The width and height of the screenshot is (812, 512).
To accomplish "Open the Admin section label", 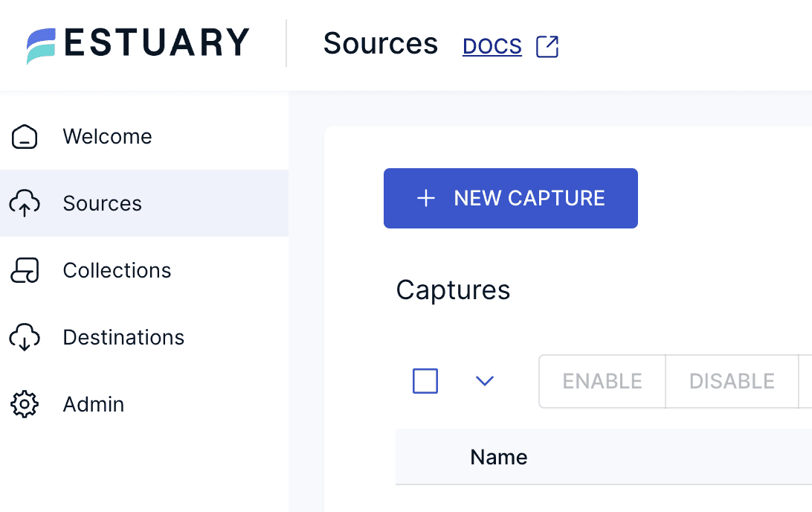I will [94, 405].
